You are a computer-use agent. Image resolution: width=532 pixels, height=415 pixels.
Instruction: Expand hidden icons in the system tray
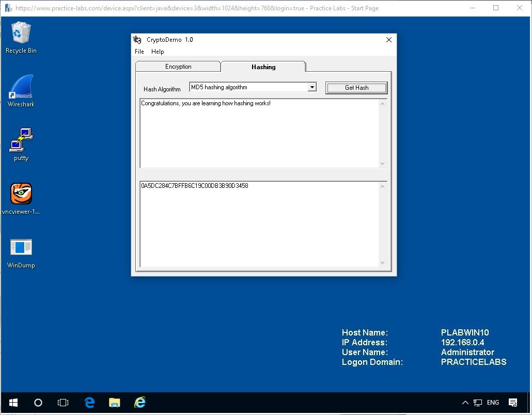click(x=465, y=403)
